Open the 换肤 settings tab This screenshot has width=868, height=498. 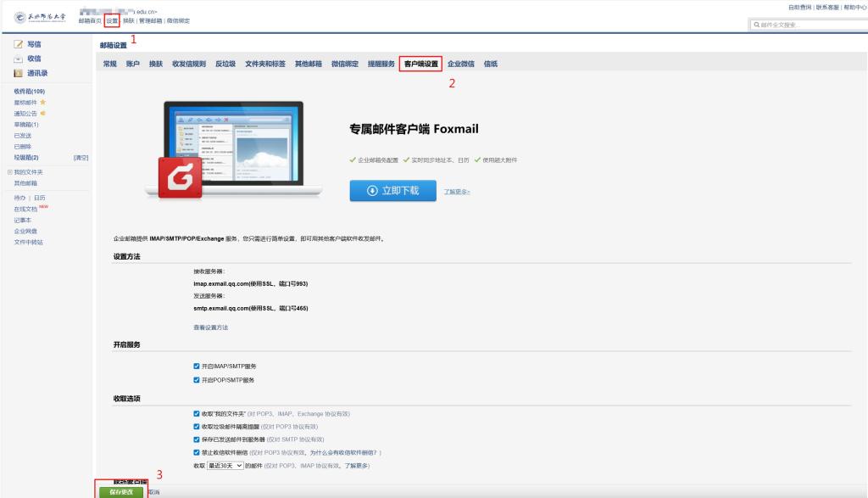[156, 64]
